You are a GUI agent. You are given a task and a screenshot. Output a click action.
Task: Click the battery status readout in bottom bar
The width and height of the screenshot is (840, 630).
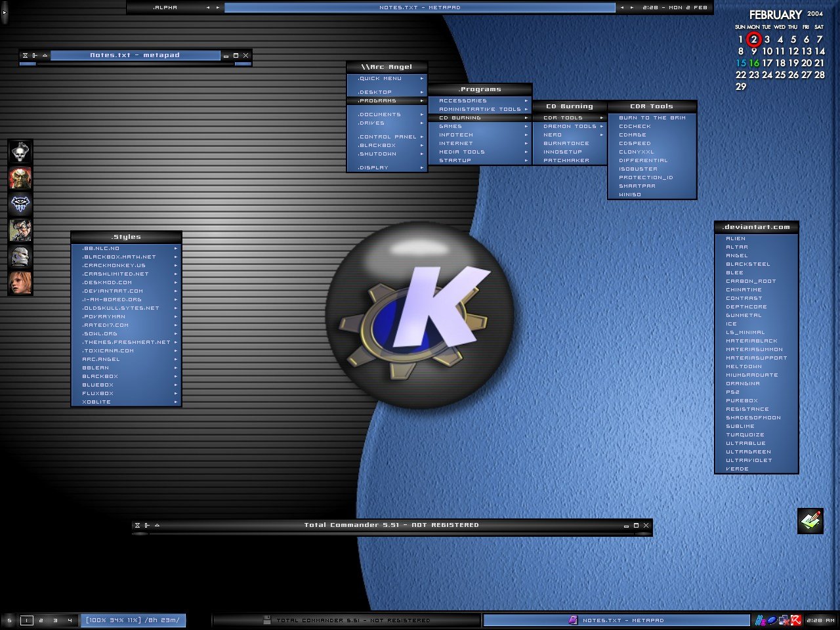tap(133, 620)
